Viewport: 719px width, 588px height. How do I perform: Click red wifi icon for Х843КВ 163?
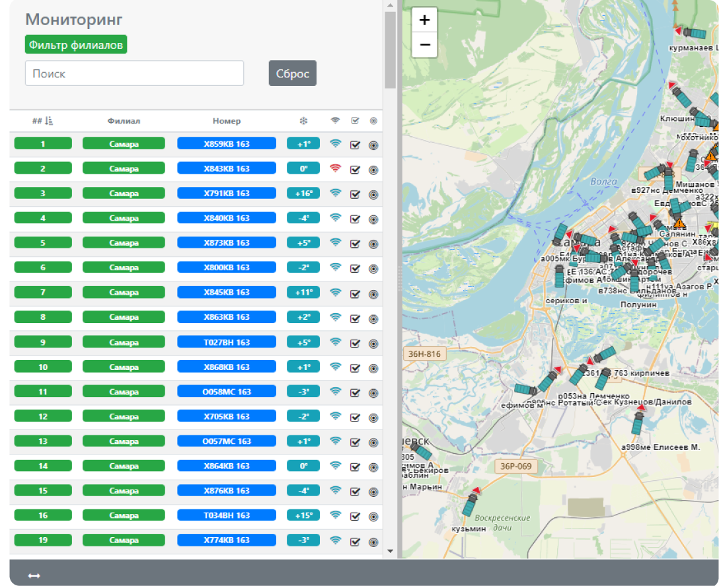(335, 168)
